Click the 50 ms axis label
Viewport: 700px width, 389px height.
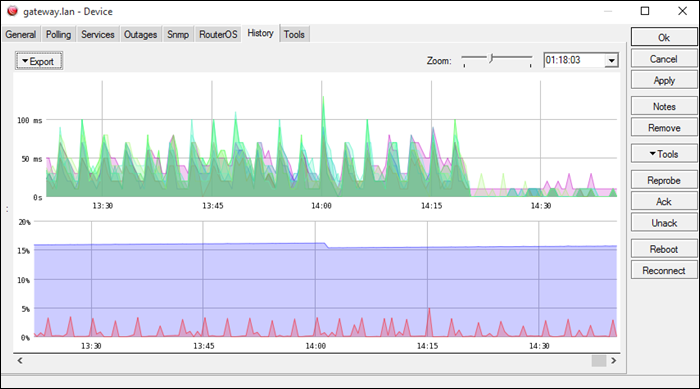(32, 159)
